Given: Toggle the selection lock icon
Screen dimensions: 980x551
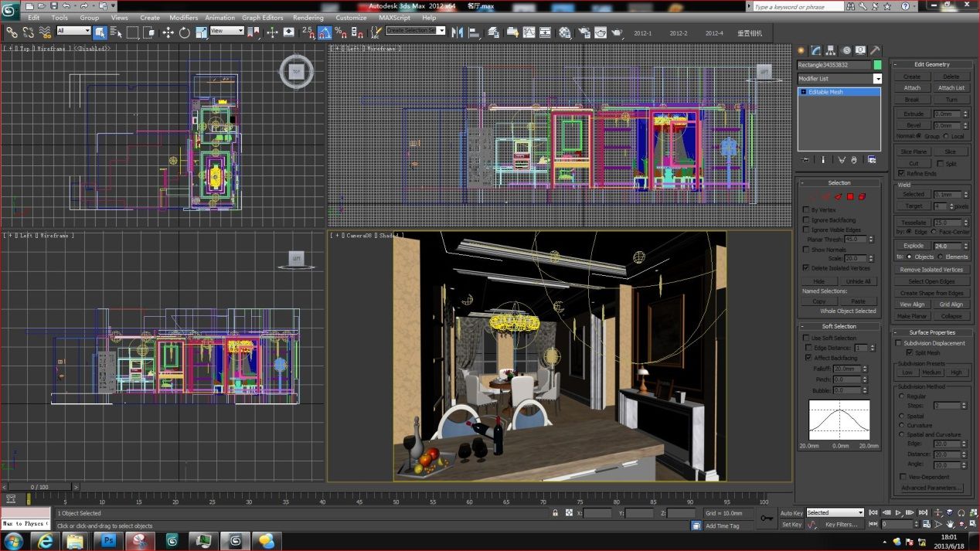Looking at the screenshot, I should coord(555,513).
